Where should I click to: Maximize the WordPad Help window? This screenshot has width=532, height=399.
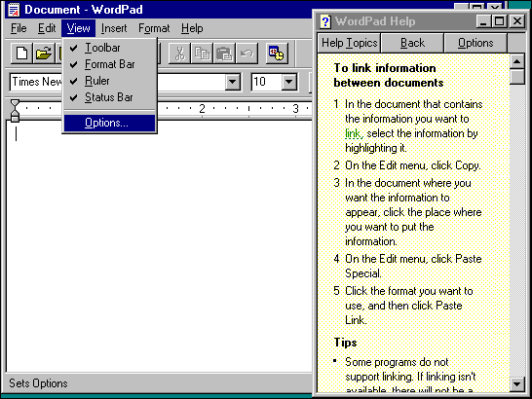[499, 21]
